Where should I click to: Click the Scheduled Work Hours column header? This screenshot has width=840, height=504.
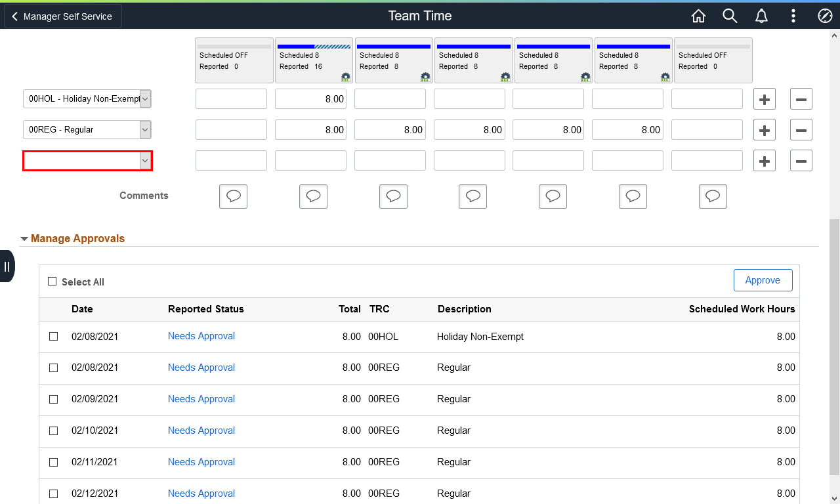coord(742,309)
